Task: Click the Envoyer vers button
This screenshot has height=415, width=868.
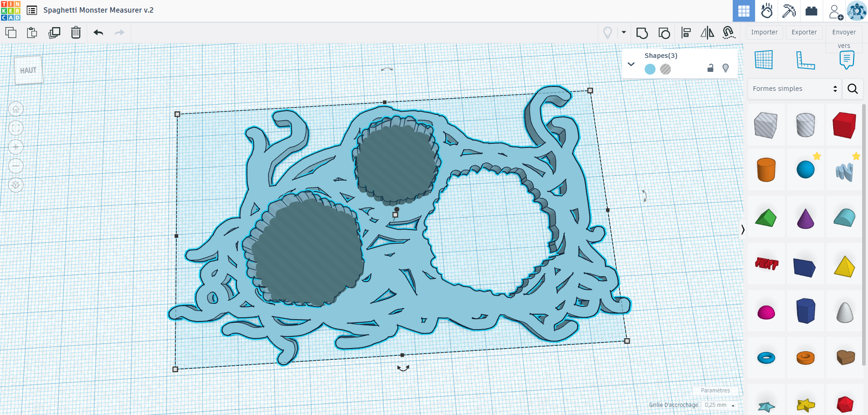Action: pyautogui.click(x=844, y=38)
